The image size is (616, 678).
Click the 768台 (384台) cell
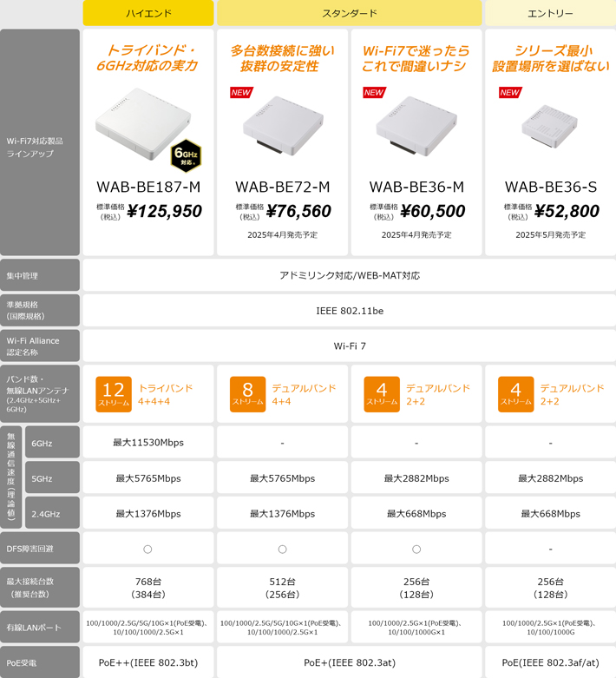pos(148,588)
